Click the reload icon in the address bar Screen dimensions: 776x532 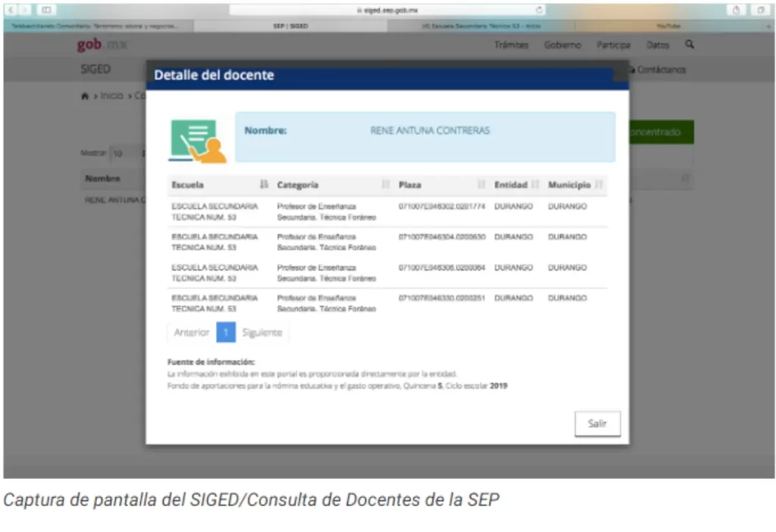tap(538, 11)
